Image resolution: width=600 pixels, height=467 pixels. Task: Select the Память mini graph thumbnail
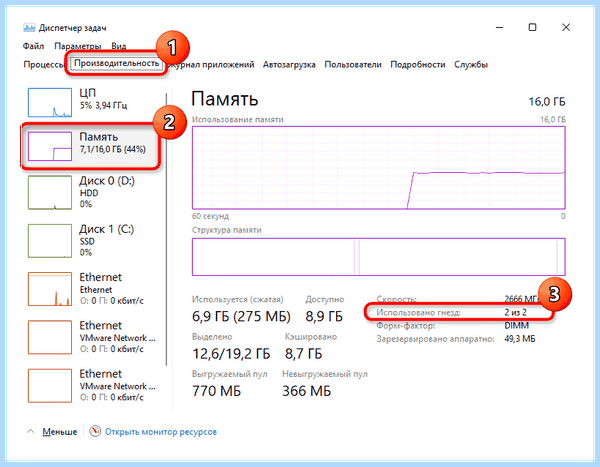point(50,146)
